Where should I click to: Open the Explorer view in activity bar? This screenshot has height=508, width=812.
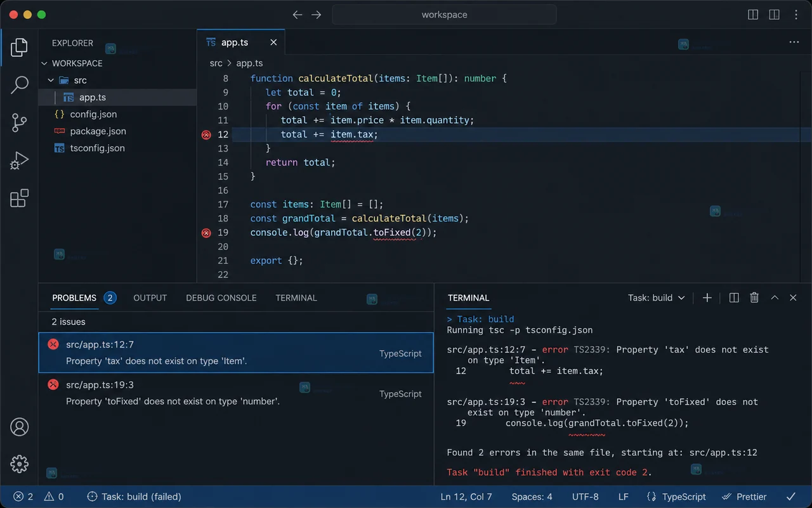19,47
